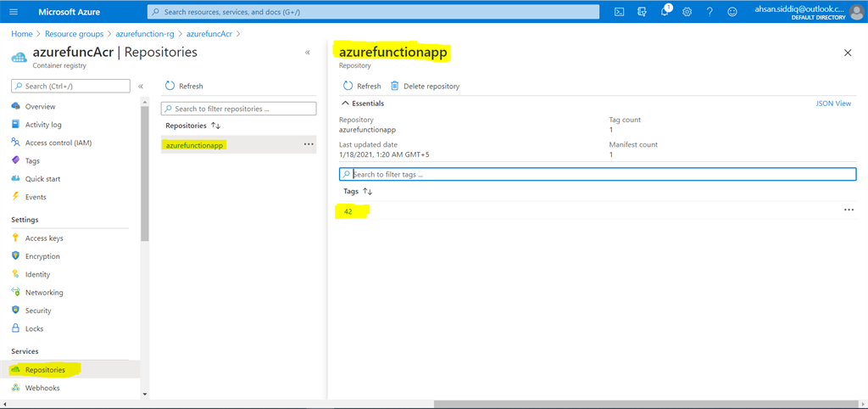Click the Events lightning icon
Image resolution: width=868 pixels, height=409 pixels.
tap(15, 197)
